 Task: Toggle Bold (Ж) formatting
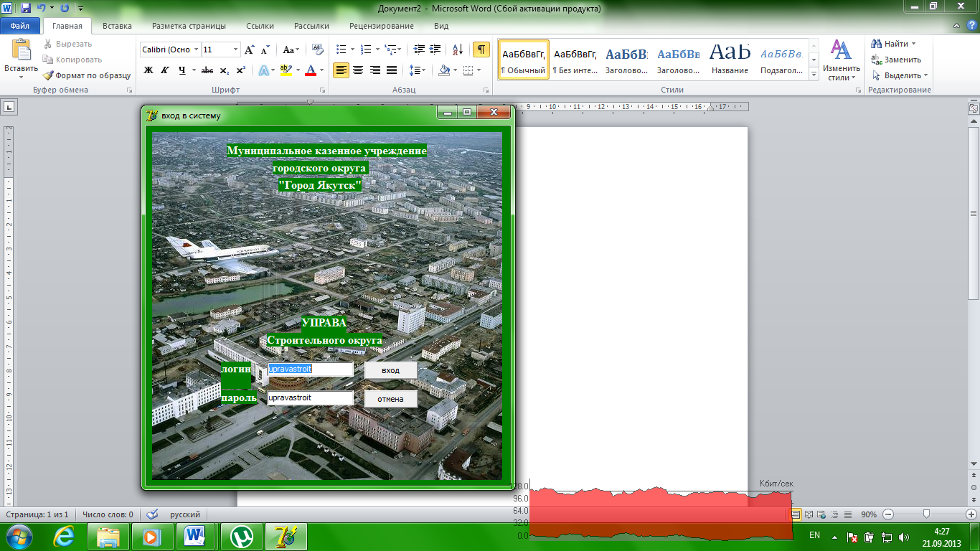pos(149,70)
